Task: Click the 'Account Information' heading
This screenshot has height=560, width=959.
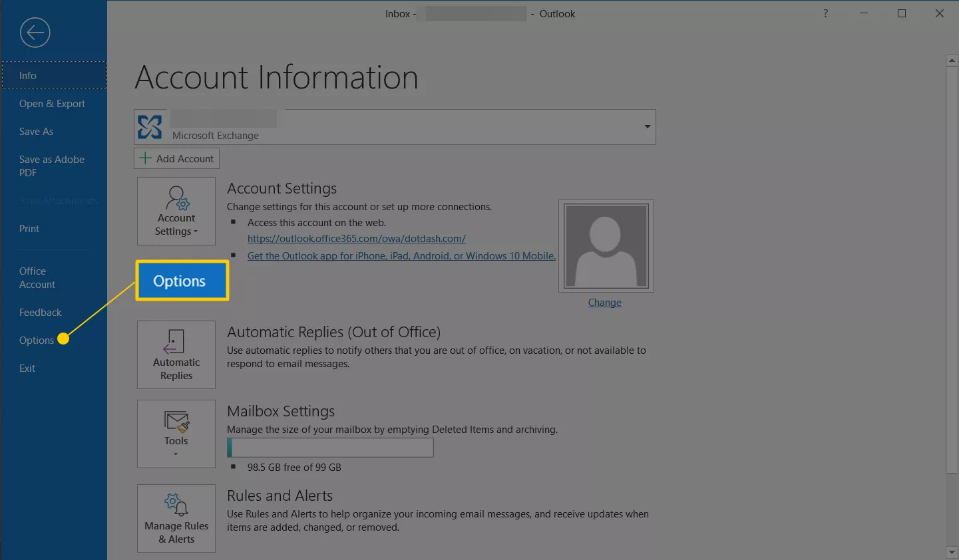Action: [276, 77]
